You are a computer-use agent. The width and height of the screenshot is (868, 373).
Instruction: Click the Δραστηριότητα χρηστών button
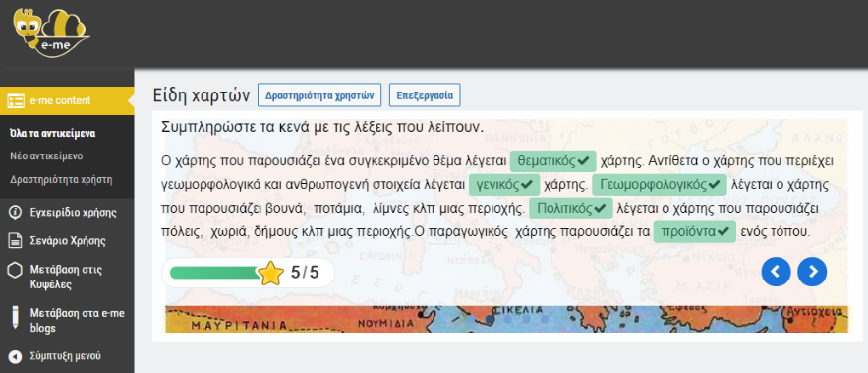pyautogui.click(x=319, y=95)
